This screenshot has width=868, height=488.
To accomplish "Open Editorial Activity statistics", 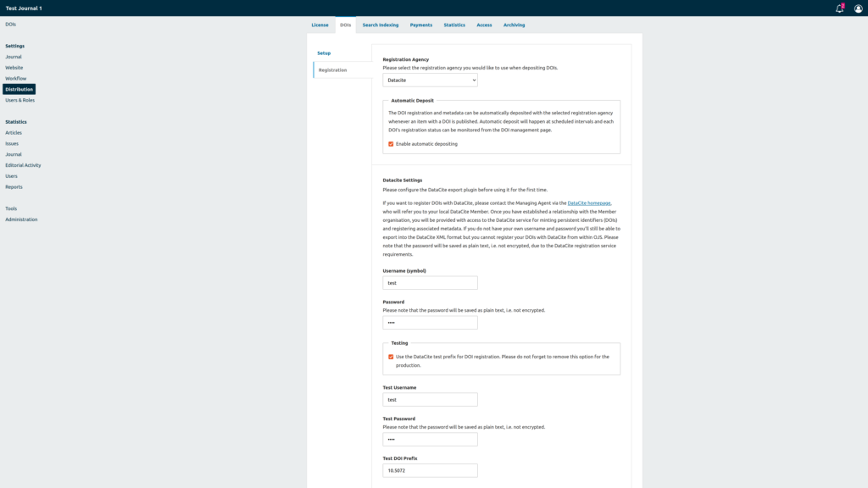I will tap(23, 165).
